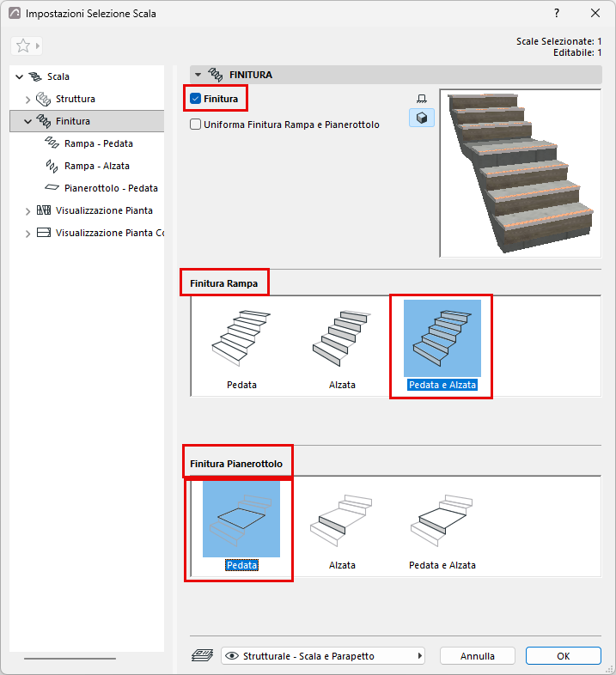Switch preview to 3D cube view
Screen dimensions: 616x675
tap(422, 118)
